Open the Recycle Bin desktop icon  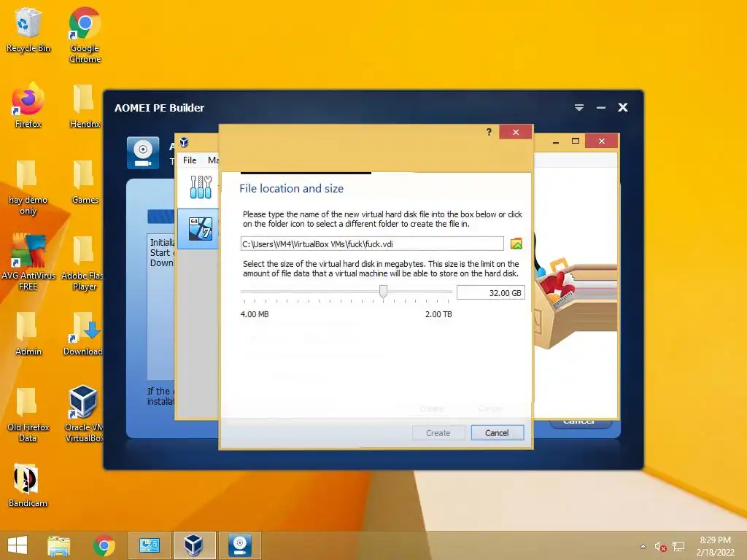pos(28,29)
